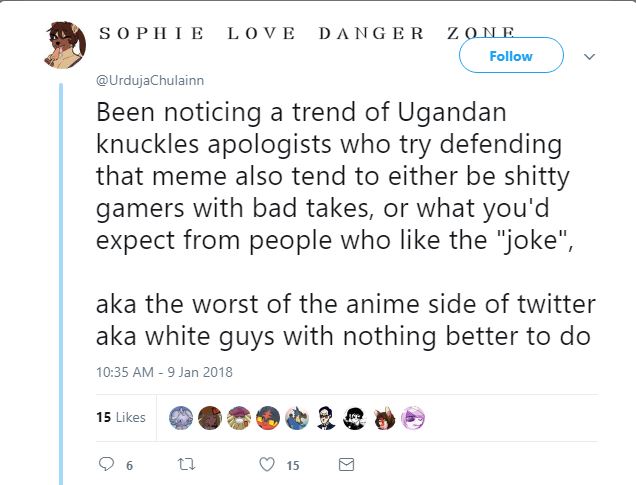Click the cat-eared red liker avatar
Viewport: 636px width, 485px height.
[x=384, y=418]
